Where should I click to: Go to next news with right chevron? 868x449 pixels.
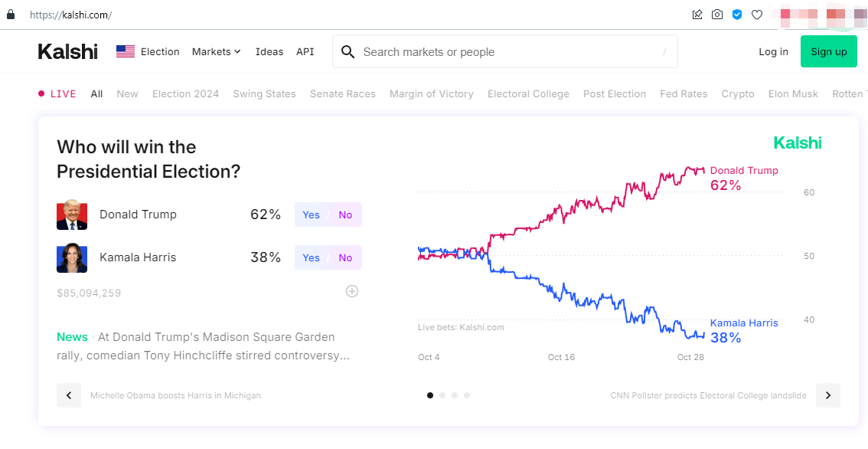827,395
